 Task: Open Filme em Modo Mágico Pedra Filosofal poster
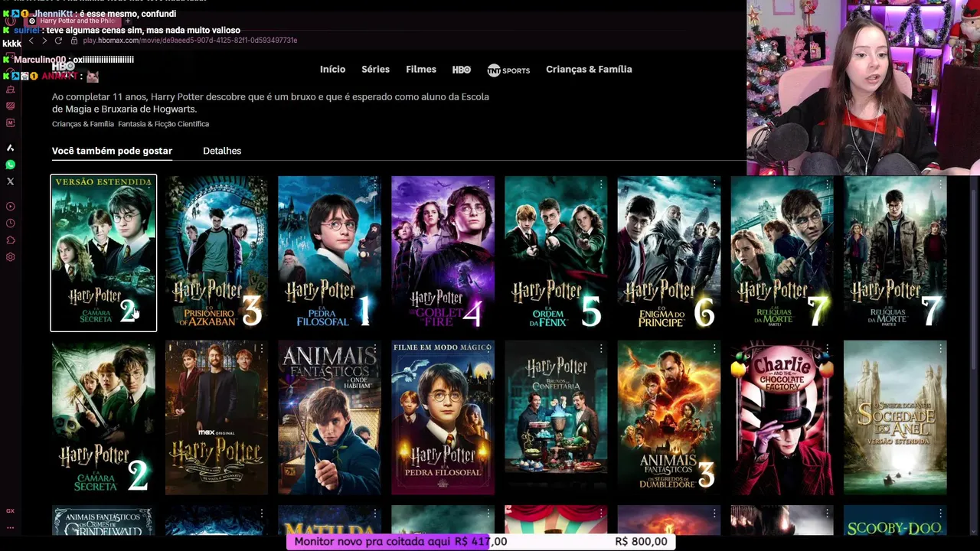(x=443, y=418)
